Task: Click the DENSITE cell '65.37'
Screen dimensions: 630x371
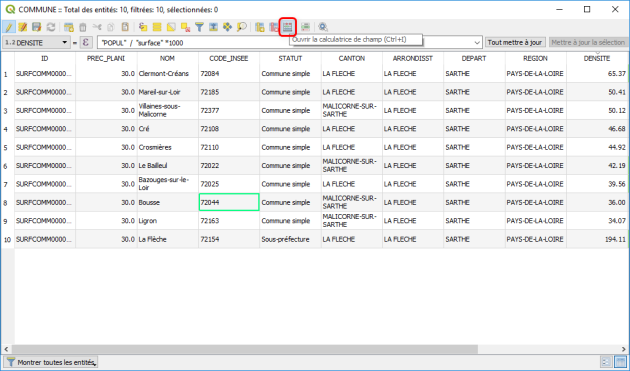Action: (597, 74)
